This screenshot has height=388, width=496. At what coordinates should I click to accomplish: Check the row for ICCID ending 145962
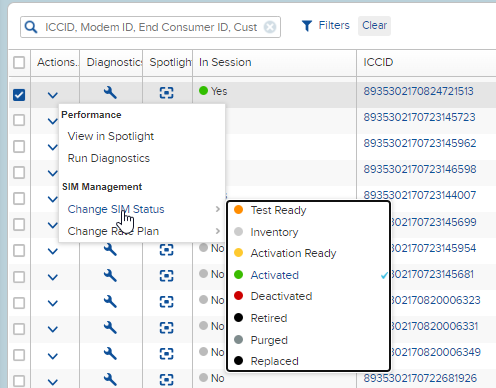[x=19, y=146]
